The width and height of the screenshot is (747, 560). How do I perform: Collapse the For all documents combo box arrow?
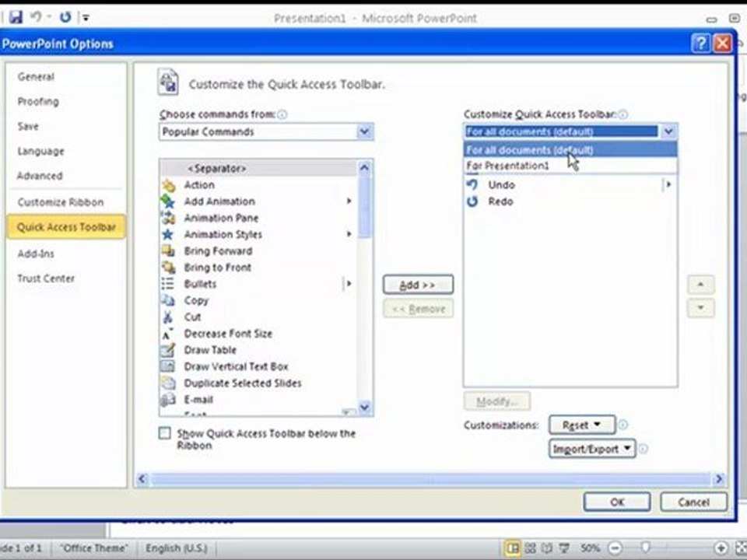point(668,131)
